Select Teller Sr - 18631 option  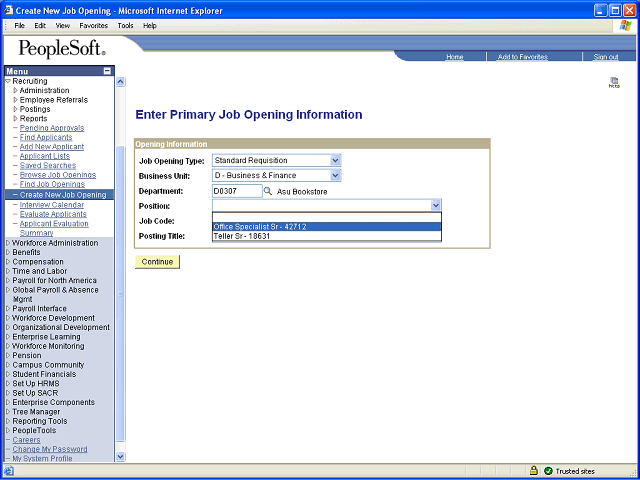pos(327,236)
